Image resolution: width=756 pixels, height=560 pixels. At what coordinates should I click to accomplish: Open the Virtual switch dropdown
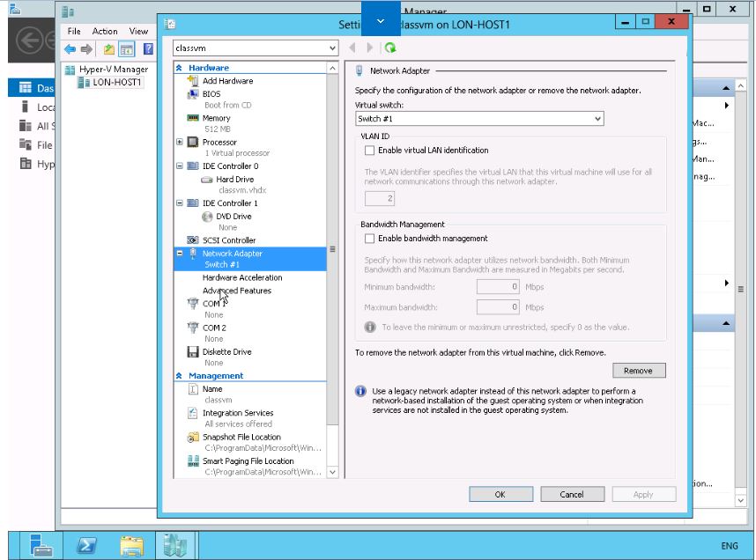tap(597, 119)
